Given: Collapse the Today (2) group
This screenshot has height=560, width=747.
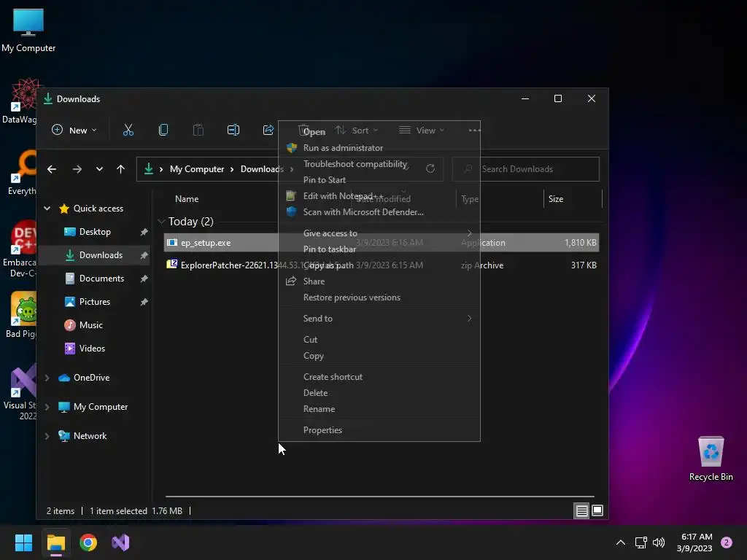Looking at the screenshot, I should click(x=161, y=222).
